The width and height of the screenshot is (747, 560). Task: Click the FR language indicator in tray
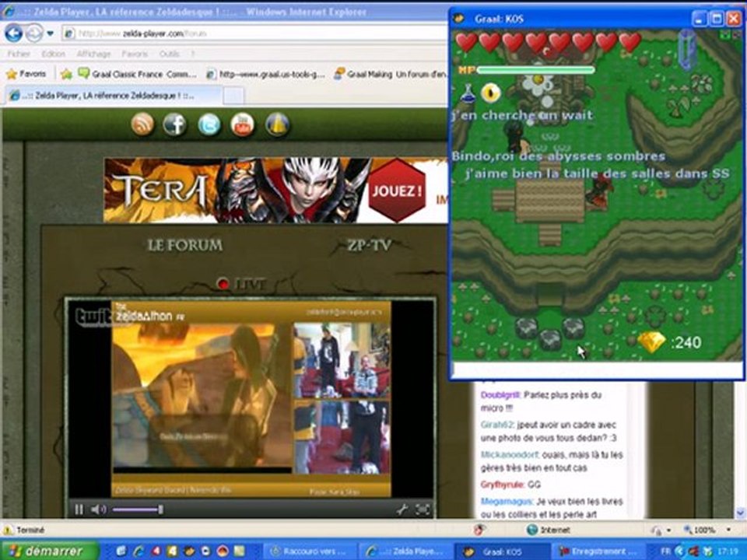pos(665,551)
